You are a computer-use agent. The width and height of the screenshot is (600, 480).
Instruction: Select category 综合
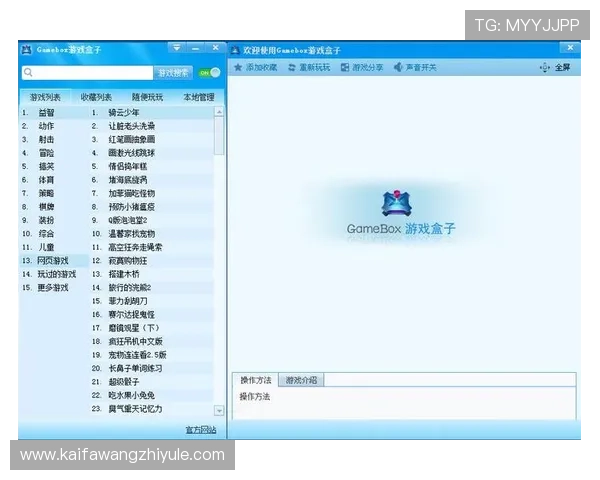click(55, 233)
